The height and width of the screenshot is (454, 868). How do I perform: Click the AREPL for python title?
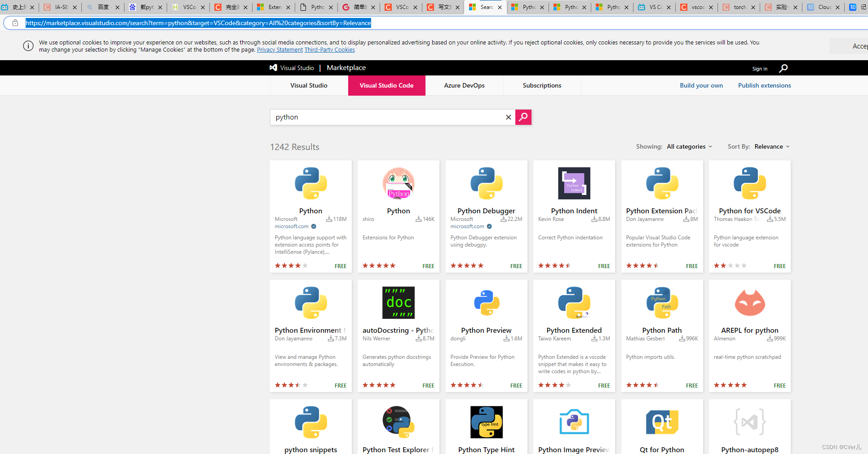(750, 331)
